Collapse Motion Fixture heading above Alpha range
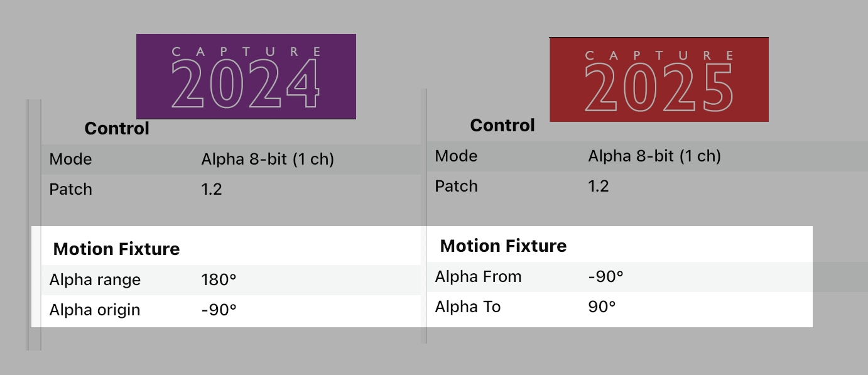The image size is (868, 375). point(117,249)
